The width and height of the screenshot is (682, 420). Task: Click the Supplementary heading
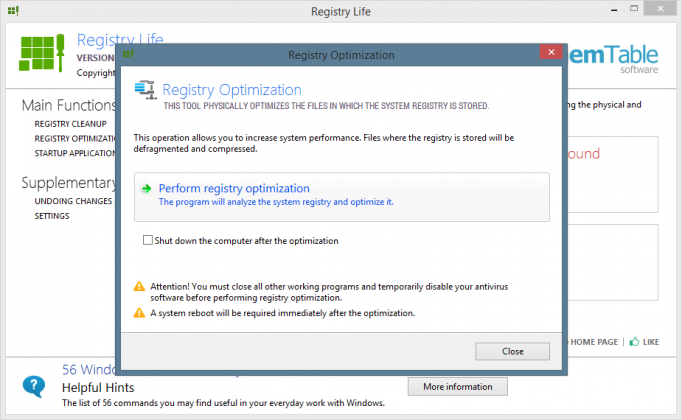(x=69, y=183)
